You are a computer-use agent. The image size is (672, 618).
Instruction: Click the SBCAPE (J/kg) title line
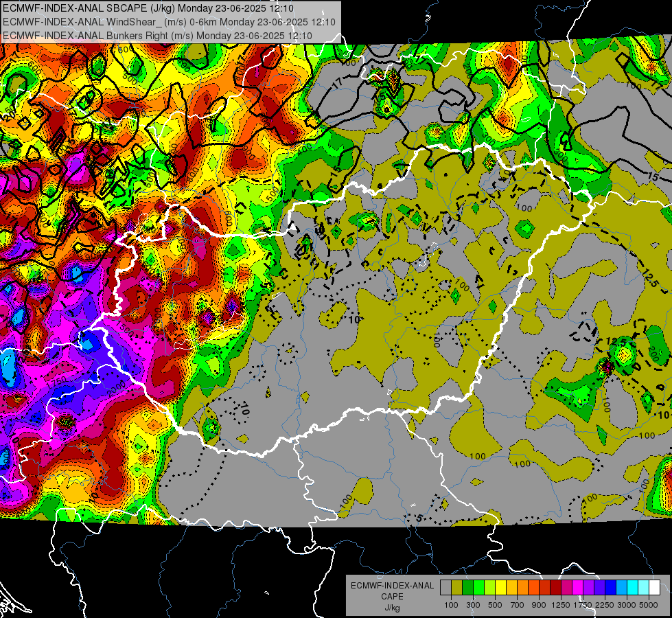point(148,8)
